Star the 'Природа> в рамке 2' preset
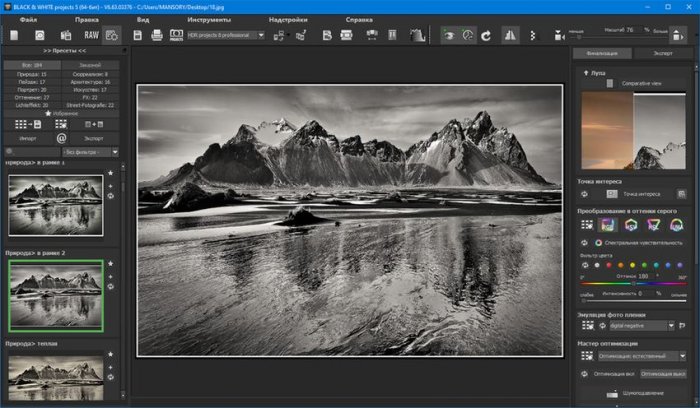700x408 pixels. 111,263
